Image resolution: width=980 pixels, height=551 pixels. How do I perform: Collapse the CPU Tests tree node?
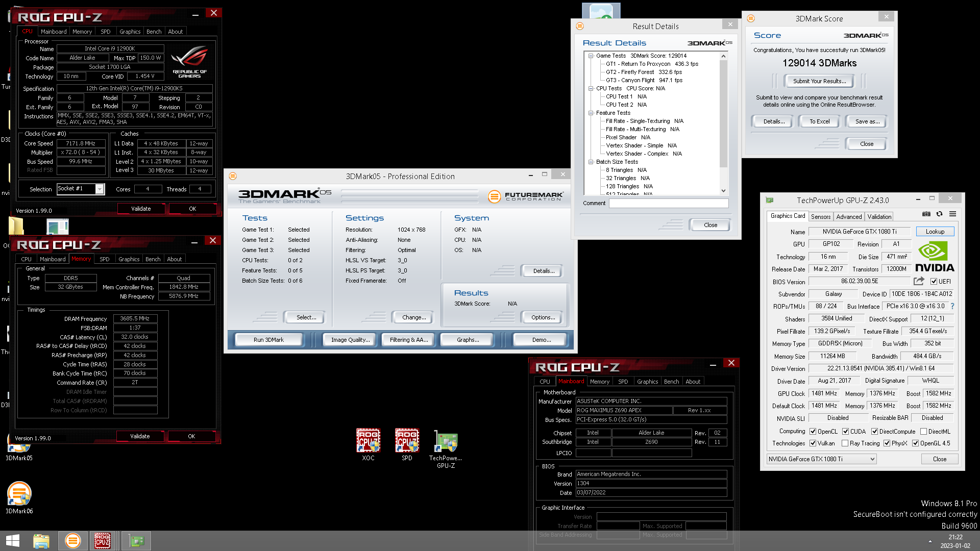[591, 88]
